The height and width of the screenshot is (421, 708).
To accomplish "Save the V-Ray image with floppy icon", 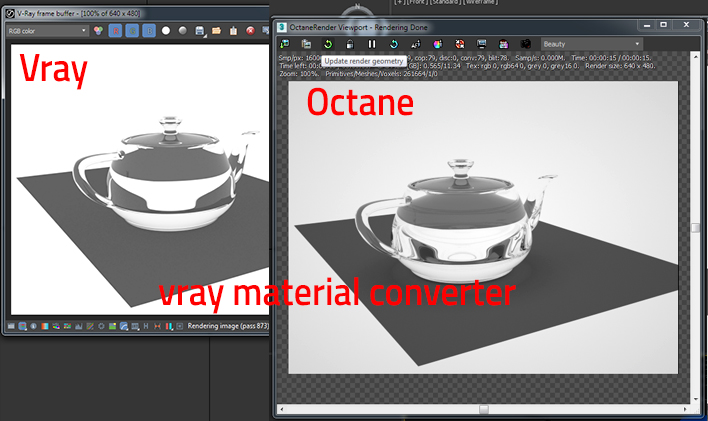I will 200,31.
